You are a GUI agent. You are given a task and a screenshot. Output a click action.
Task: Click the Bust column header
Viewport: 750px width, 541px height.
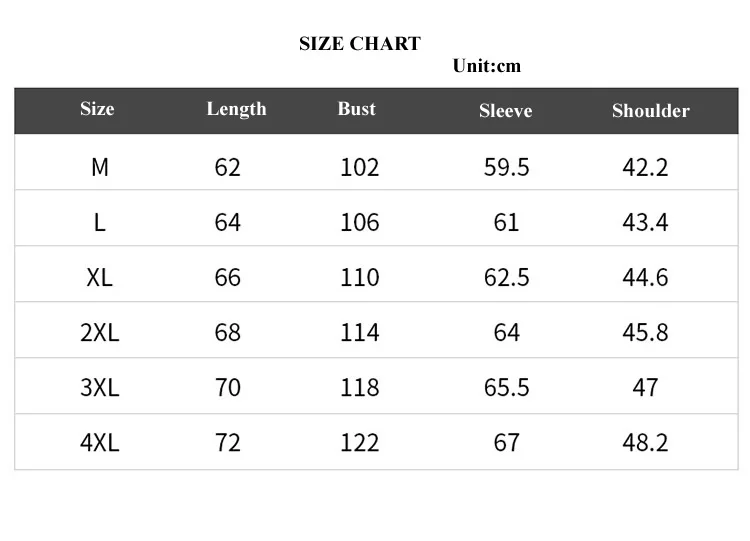tap(357, 109)
